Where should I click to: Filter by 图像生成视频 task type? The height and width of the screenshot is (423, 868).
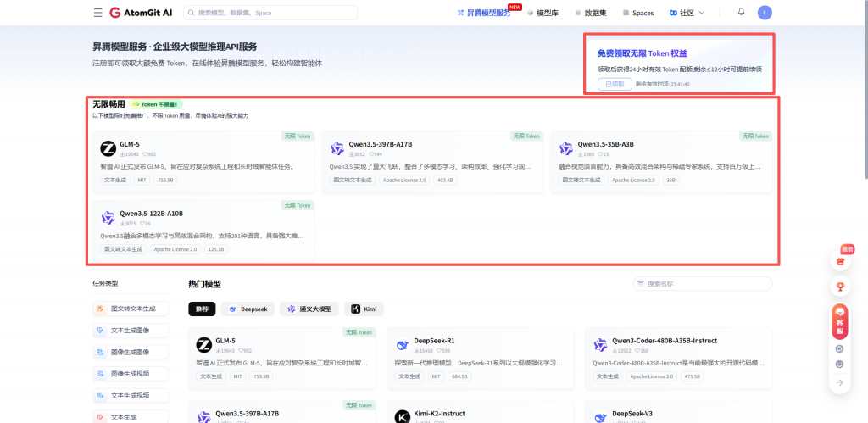(130, 374)
